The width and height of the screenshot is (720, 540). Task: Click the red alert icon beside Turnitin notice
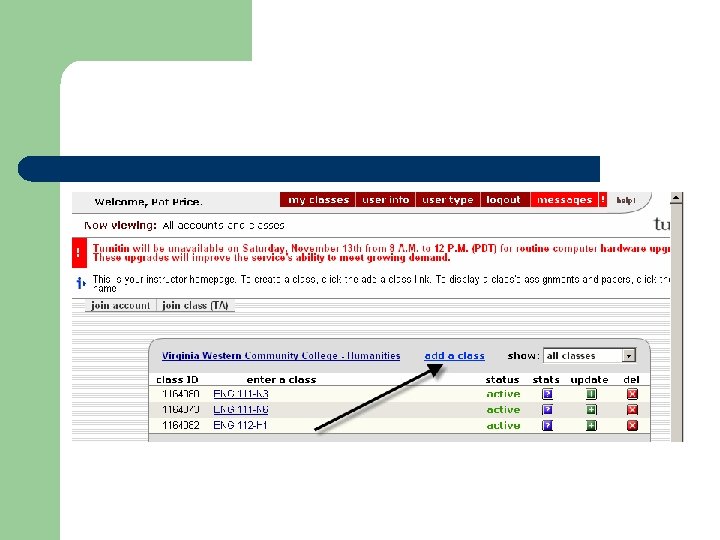click(x=79, y=253)
